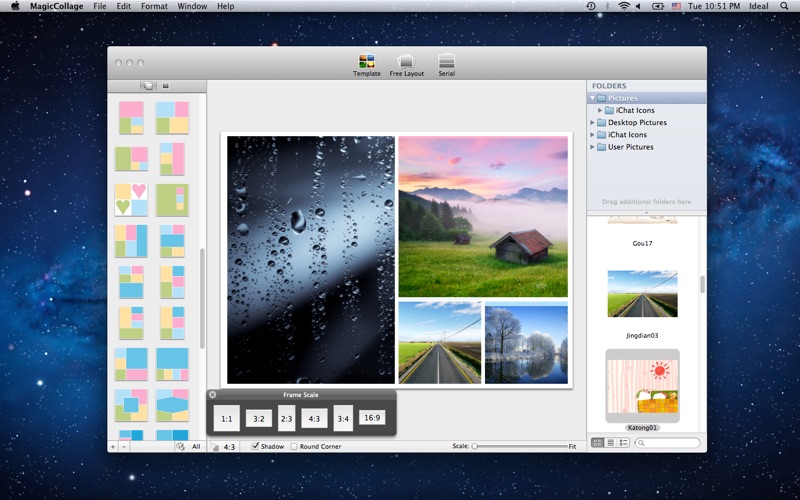Open the 4:3 frame scale icon in bottom bar
This screenshot has height=500, width=800.
[x=224, y=447]
